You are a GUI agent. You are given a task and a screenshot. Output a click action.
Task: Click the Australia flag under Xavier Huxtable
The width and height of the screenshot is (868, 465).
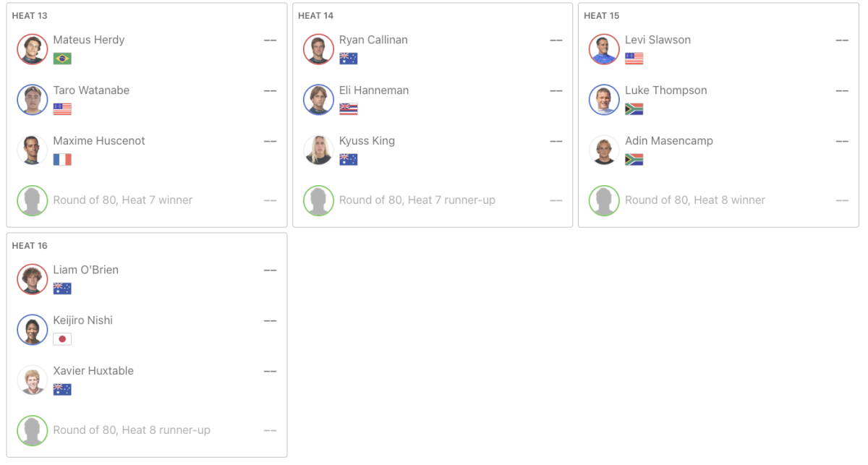click(x=62, y=390)
